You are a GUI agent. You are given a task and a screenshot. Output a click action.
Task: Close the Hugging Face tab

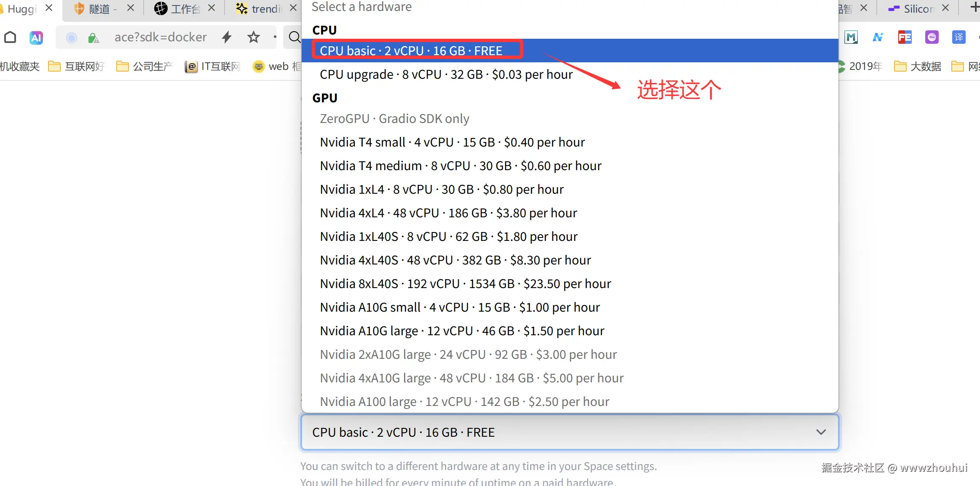(49, 8)
